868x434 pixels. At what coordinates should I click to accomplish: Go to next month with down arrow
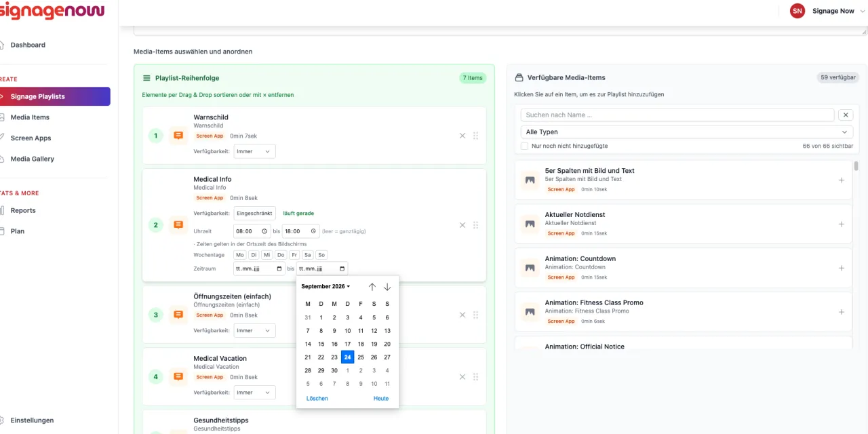pos(387,287)
